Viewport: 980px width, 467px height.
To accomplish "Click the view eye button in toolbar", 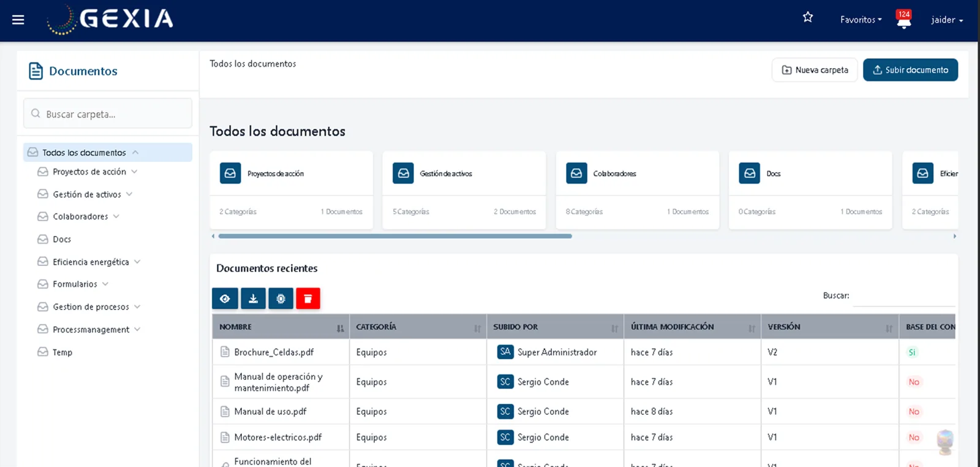I will (225, 298).
